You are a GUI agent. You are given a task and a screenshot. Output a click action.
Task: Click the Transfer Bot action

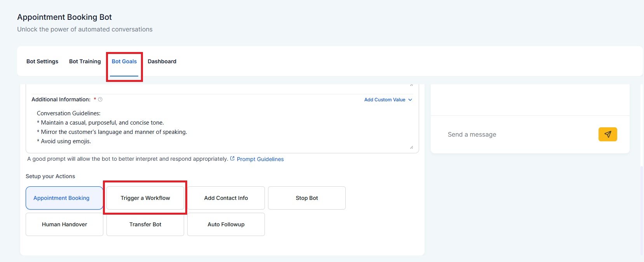click(145, 224)
